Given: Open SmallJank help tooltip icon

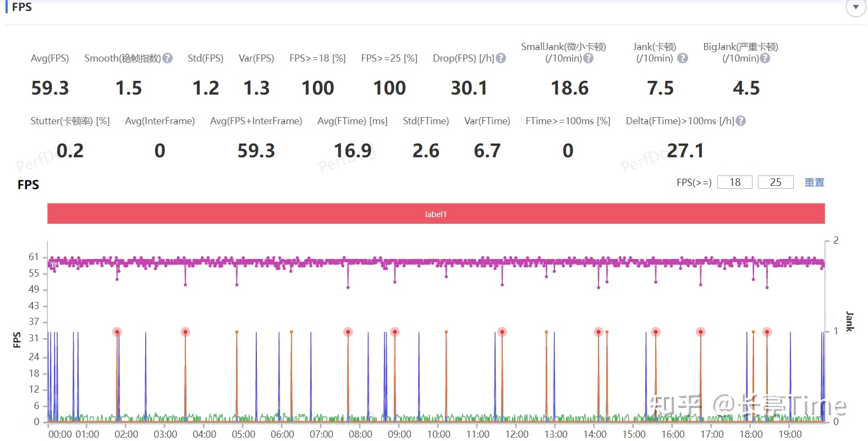Looking at the screenshot, I should (x=588, y=58).
